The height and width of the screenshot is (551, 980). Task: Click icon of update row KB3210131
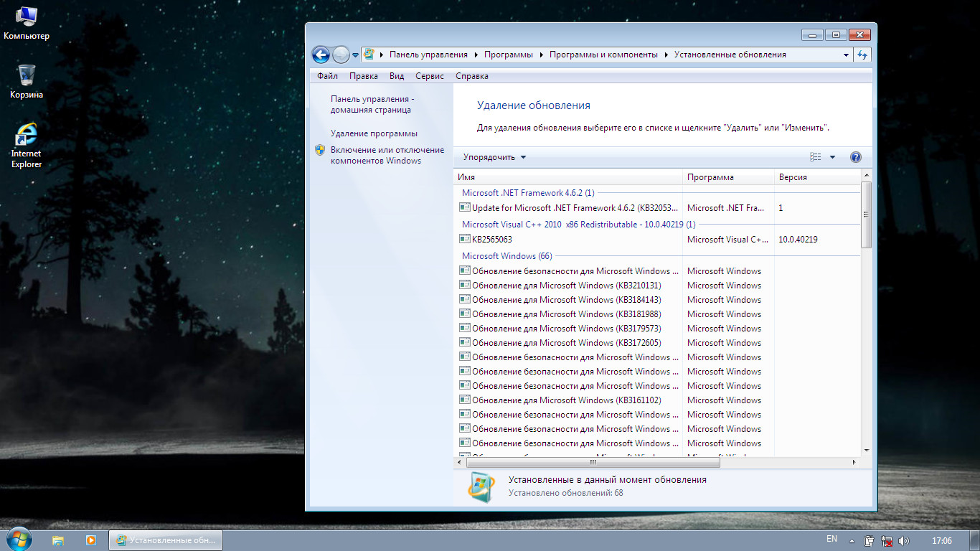(x=465, y=285)
